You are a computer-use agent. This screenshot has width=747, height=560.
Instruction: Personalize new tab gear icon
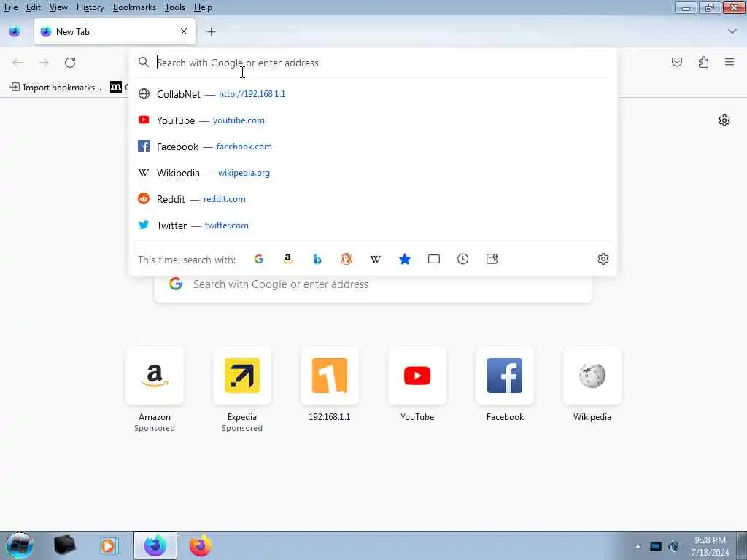point(724,120)
